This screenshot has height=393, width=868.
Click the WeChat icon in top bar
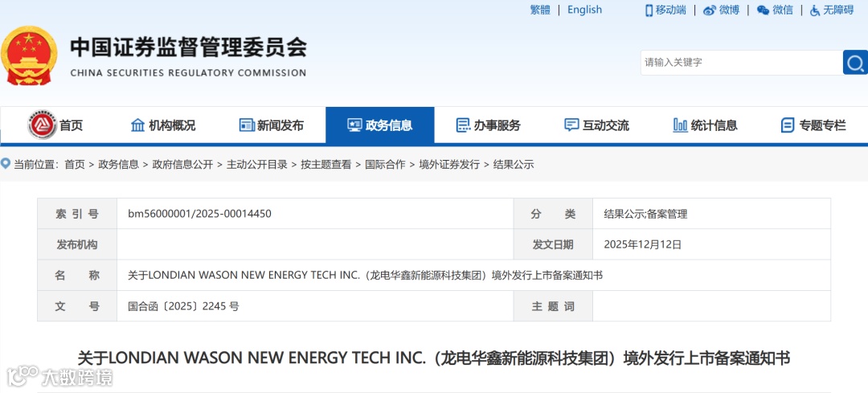pos(763,10)
